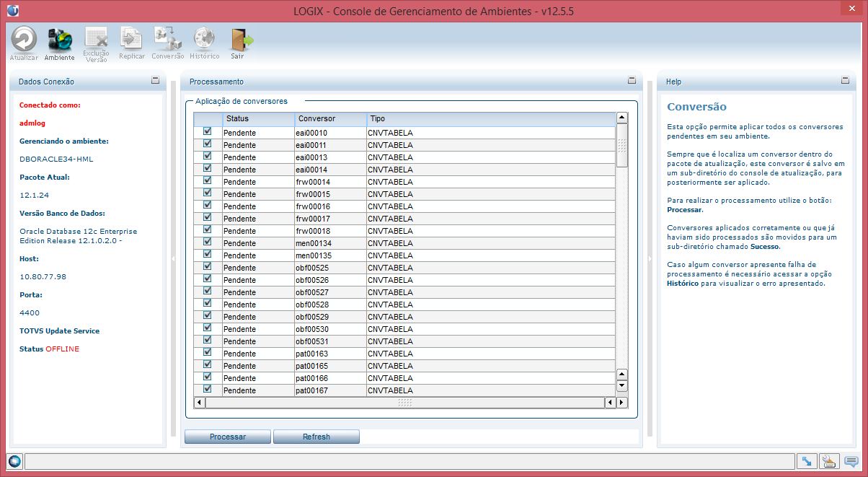Select the obf00527 converter cell
868x477 pixels.
pos(330,292)
